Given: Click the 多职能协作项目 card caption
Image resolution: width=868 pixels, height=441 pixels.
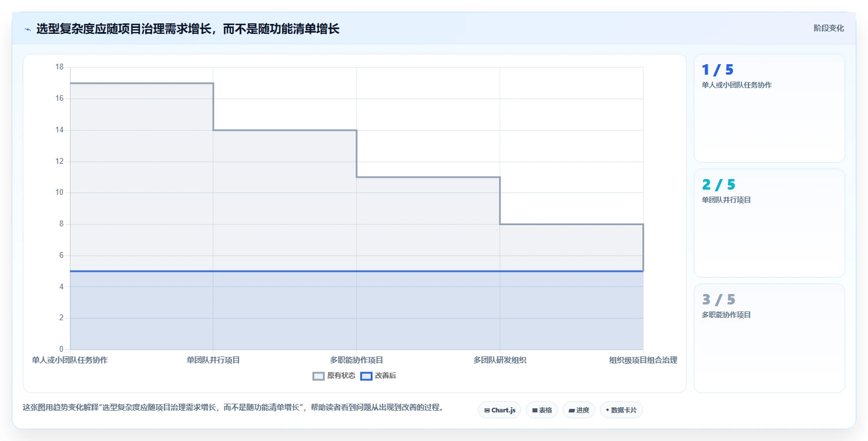Looking at the screenshot, I should click(x=726, y=315).
